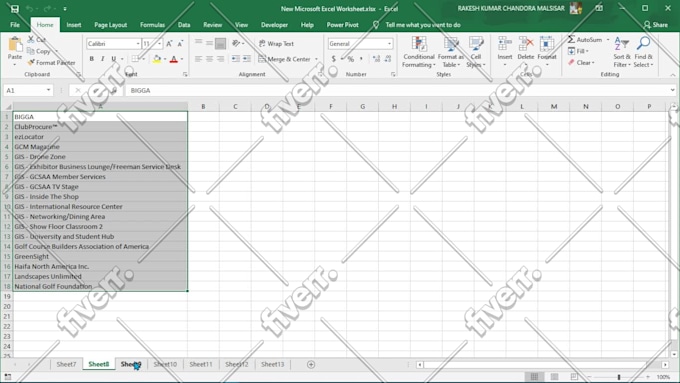Toggle Italic formatting

click(102, 59)
